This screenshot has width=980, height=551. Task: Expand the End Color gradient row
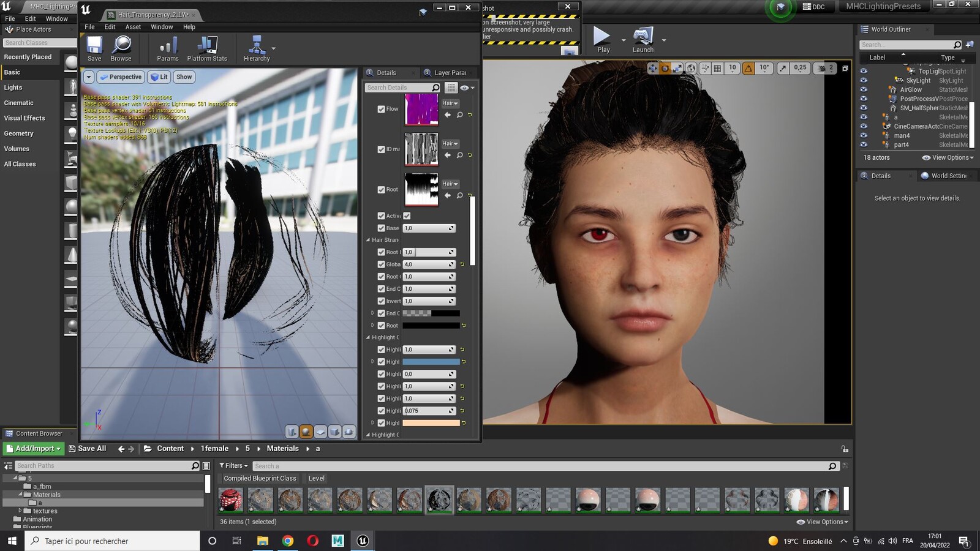coord(372,313)
